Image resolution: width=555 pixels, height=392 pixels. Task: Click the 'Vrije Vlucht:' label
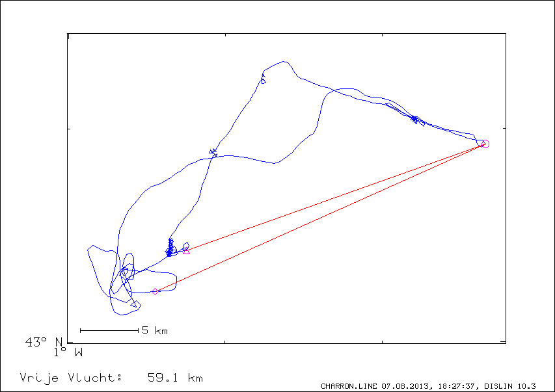71,378
